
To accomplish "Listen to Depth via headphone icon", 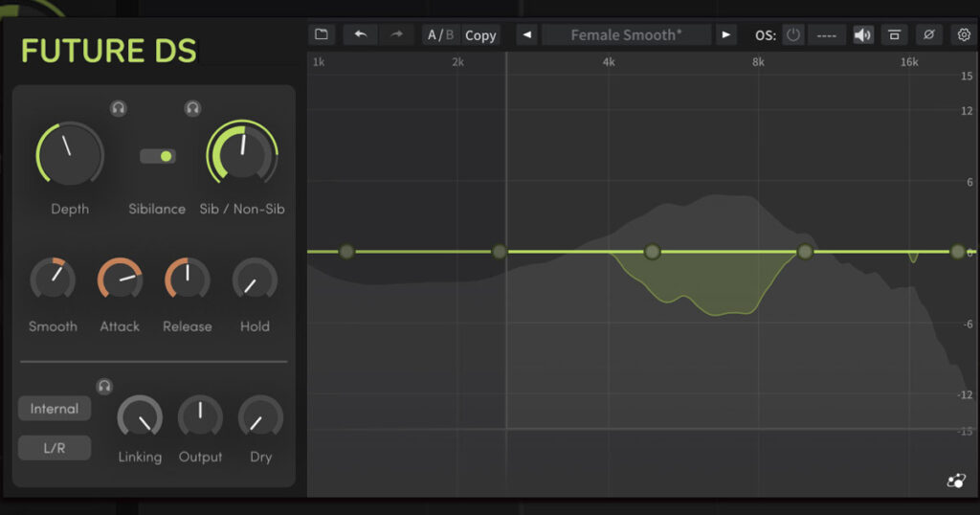I will click(x=118, y=108).
